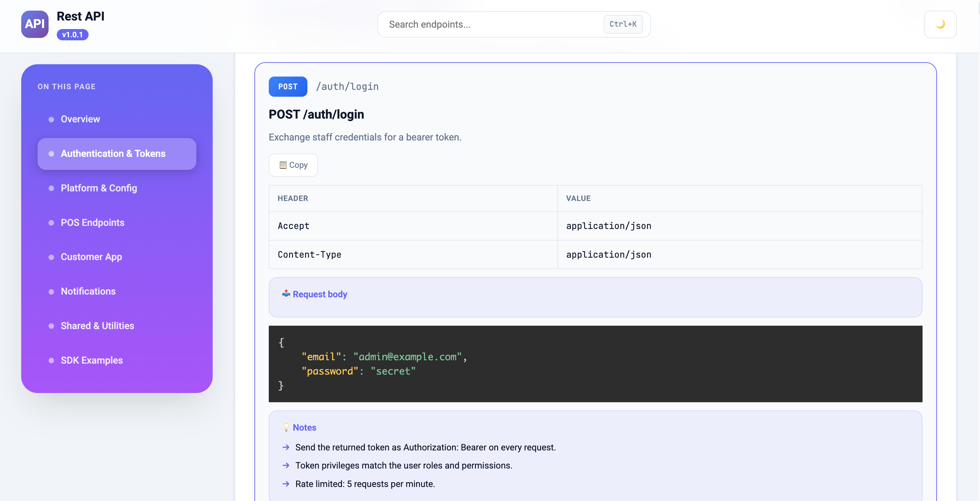Open SDK Examples in sidebar

(x=92, y=360)
